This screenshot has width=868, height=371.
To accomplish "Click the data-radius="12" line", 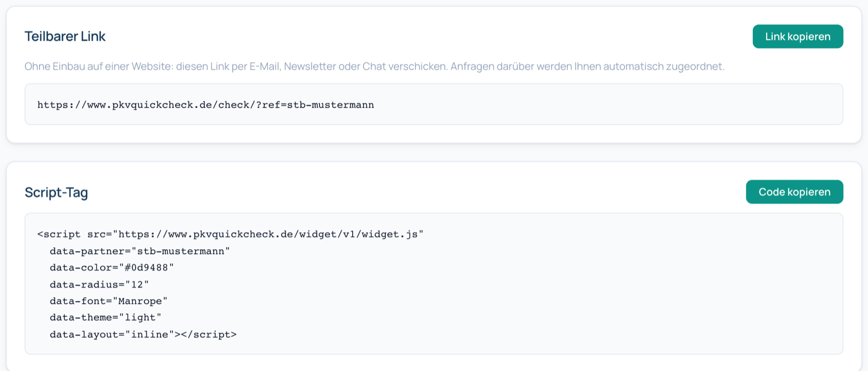I will (99, 284).
